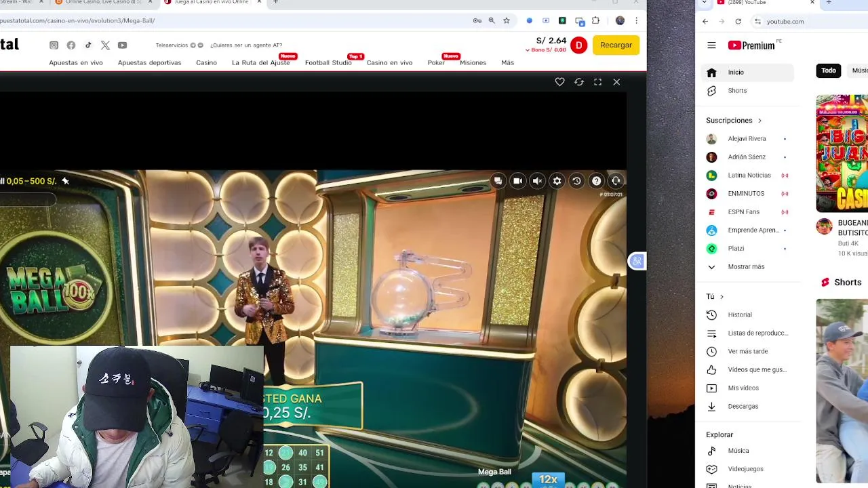868x488 pixels.
Task: Open the Misiones menu item
Action: pyautogui.click(x=473, y=62)
